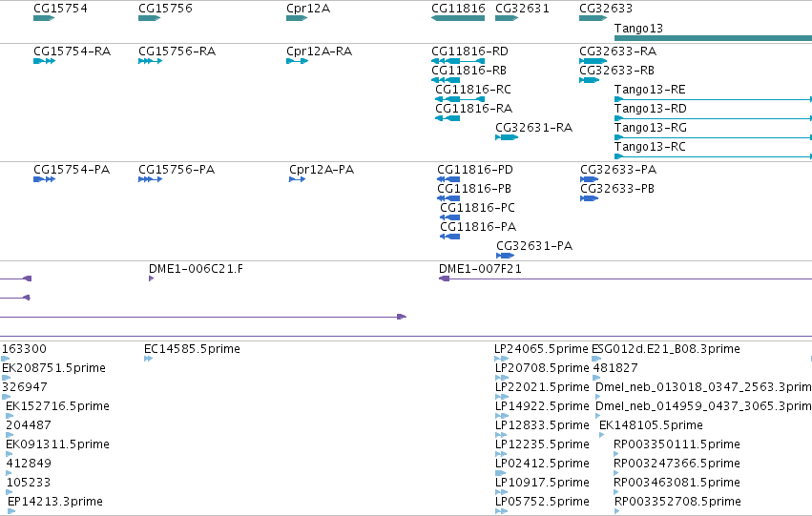Image resolution: width=812 pixels, height=516 pixels.
Task: Click the Dmel_neb_013018_0347_2563.3prime label
Action: (x=703, y=387)
